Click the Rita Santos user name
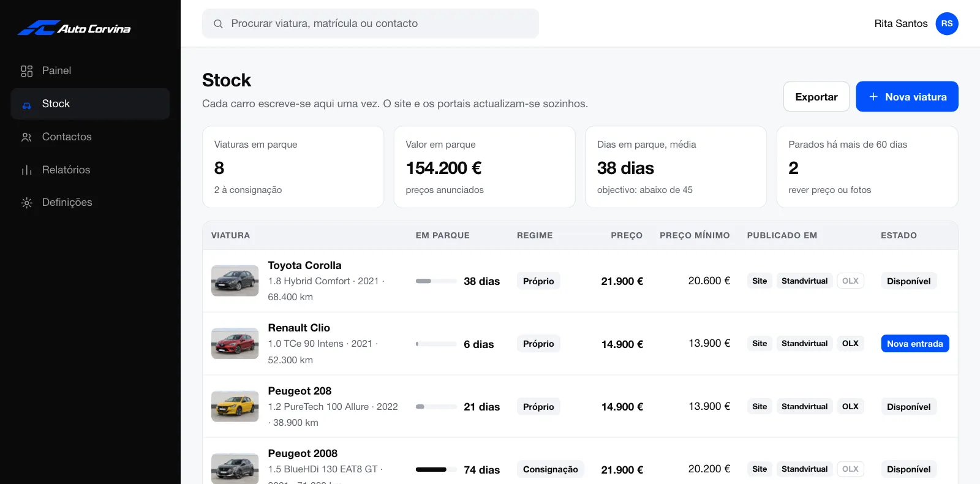 pyautogui.click(x=901, y=24)
